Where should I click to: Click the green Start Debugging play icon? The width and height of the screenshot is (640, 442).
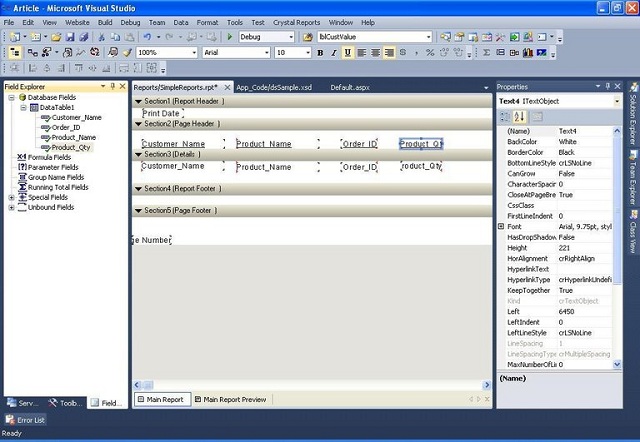pos(230,37)
